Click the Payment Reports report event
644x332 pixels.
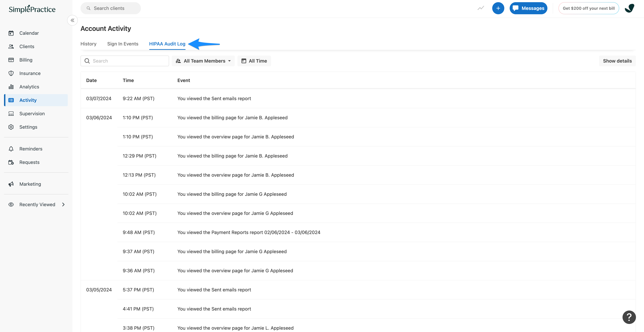tap(249, 232)
